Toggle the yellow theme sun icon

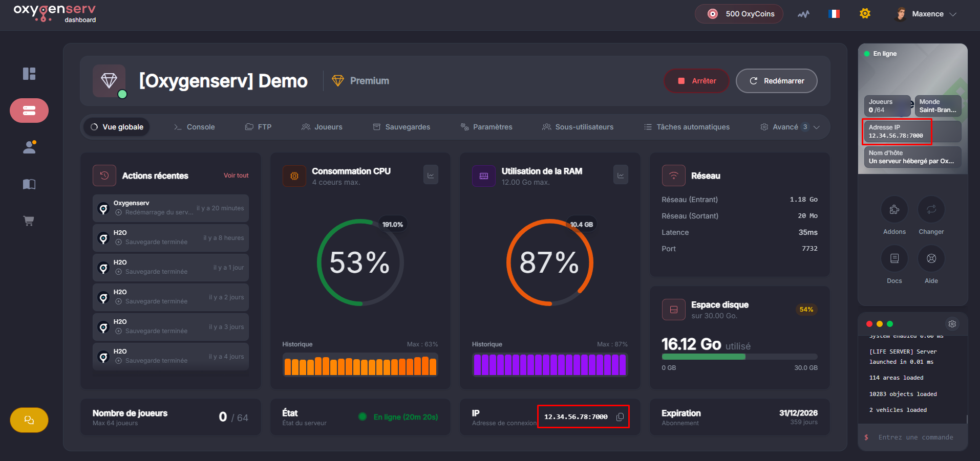865,14
